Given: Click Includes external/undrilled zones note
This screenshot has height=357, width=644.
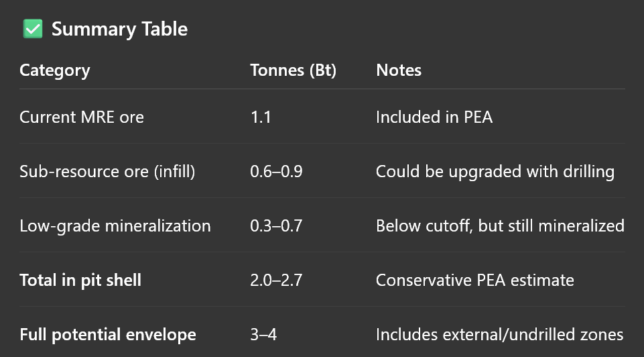Looking at the screenshot, I should (x=500, y=334).
